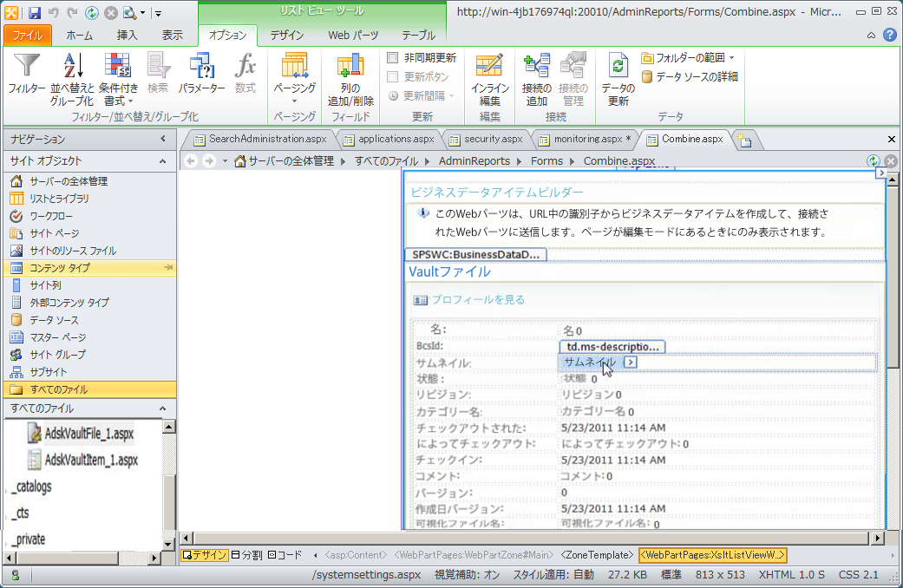The height and width of the screenshot is (588, 903).
Task: Open the フィルター filter tool
Action: (x=27, y=73)
